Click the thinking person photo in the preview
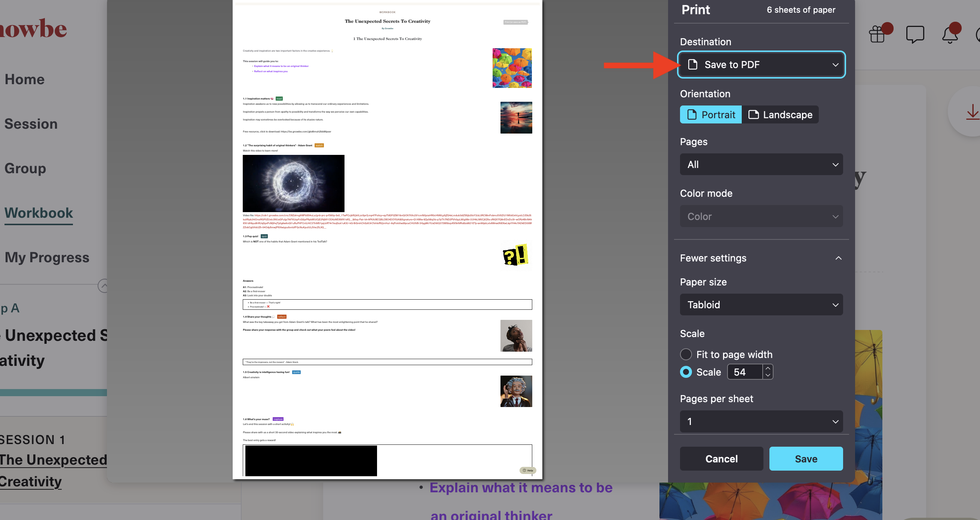The width and height of the screenshot is (980, 520). 516,336
